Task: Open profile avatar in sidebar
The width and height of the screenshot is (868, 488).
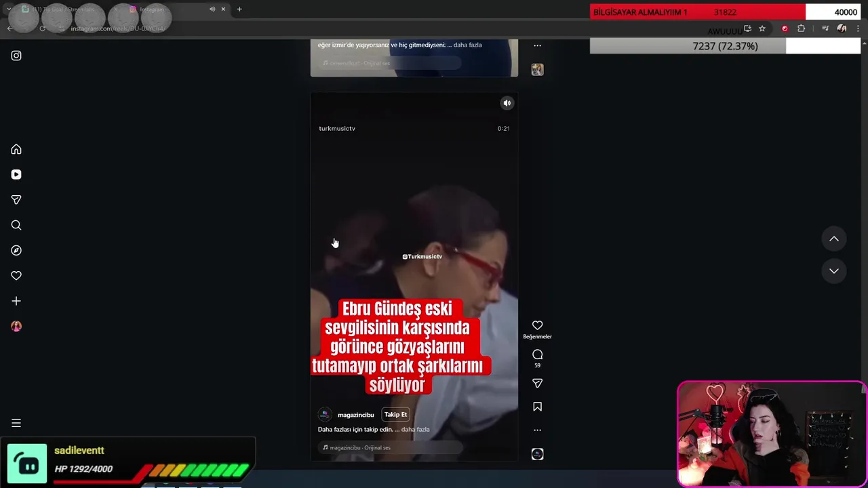Action: (16, 326)
